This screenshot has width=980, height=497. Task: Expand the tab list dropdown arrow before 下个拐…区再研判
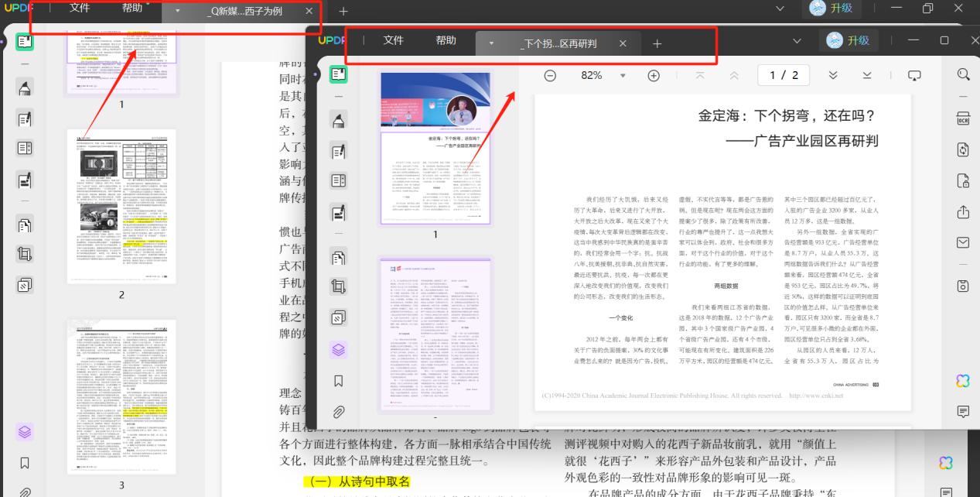490,43
